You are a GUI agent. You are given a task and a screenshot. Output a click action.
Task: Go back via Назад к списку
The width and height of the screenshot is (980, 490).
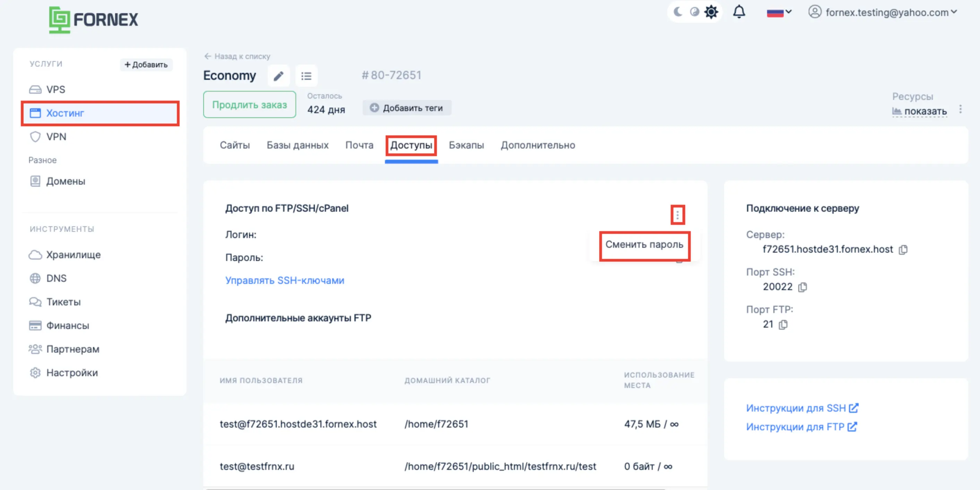pos(237,56)
